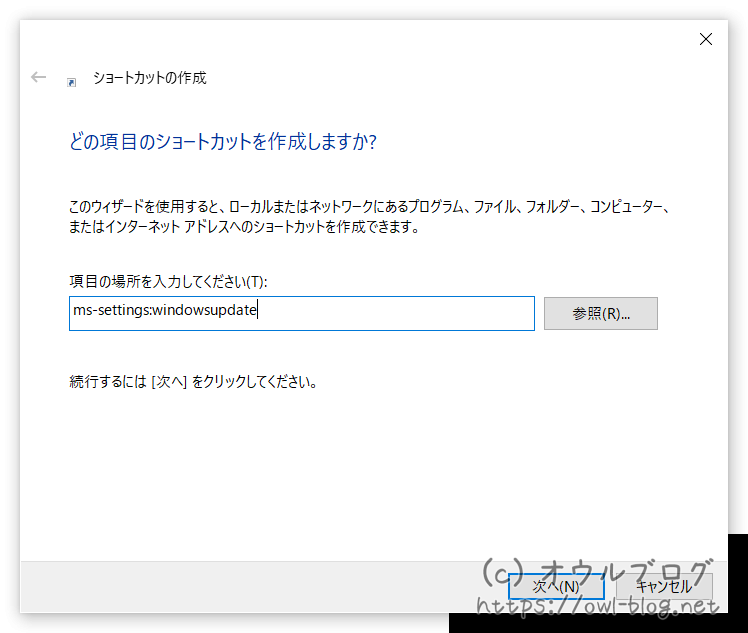Click the 項目の場所を入力してください(T) label
748x633 pixels.
[168, 282]
